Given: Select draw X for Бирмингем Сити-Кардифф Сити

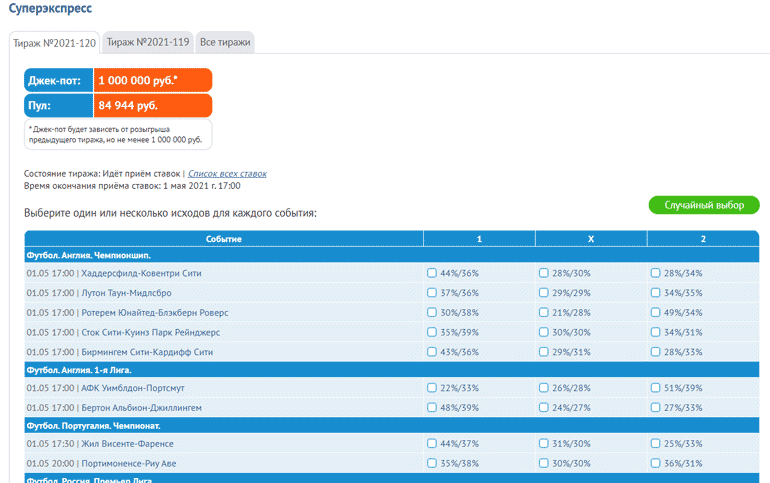Looking at the screenshot, I should coord(544,352).
